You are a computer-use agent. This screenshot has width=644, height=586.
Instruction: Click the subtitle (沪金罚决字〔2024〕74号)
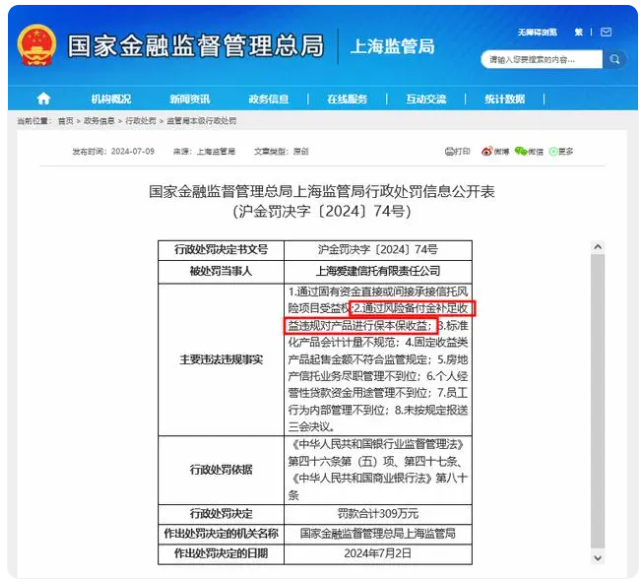[322, 211]
